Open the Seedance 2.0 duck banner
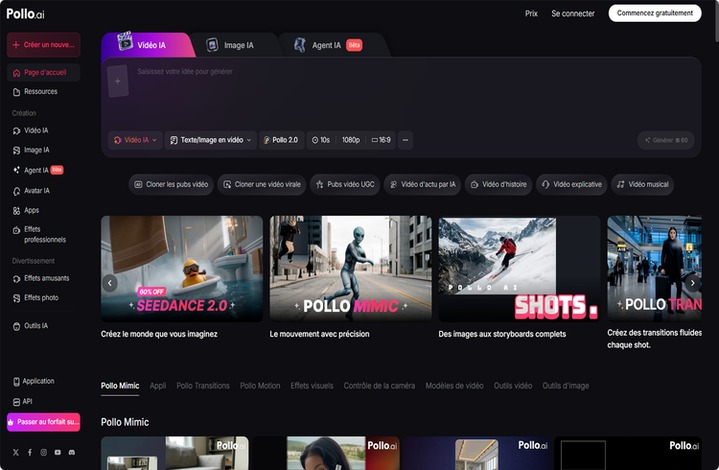The image size is (719, 470). click(x=182, y=268)
